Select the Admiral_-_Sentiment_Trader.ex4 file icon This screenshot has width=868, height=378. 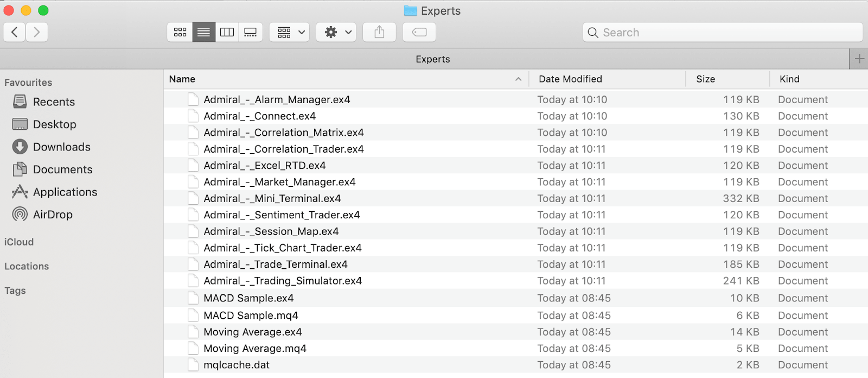click(193, 215)
